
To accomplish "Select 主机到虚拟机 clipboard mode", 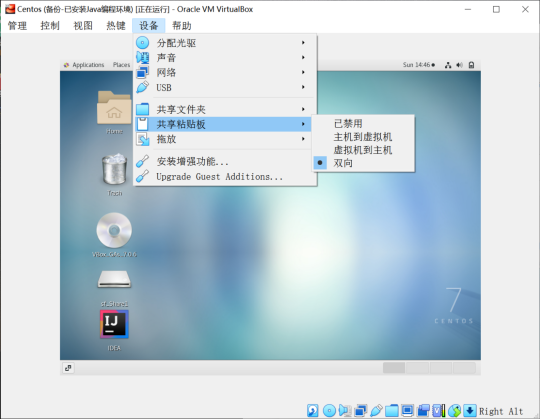I will click(x=363, y=137).
